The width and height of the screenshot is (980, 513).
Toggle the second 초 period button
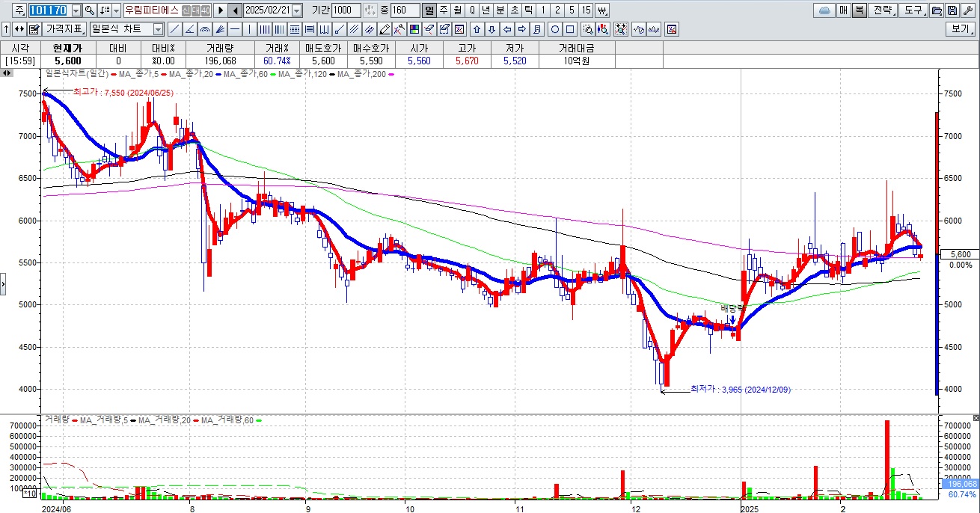[514, 10]
